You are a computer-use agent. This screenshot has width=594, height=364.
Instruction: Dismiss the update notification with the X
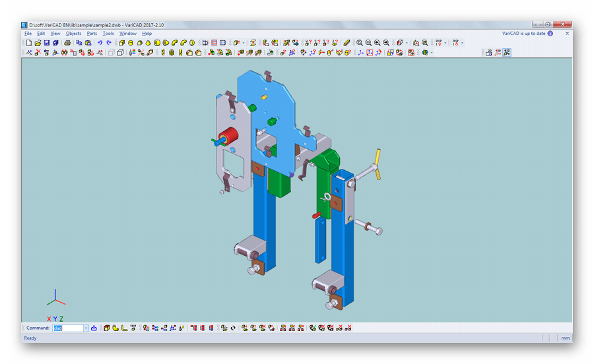click(x=567, y=34)
